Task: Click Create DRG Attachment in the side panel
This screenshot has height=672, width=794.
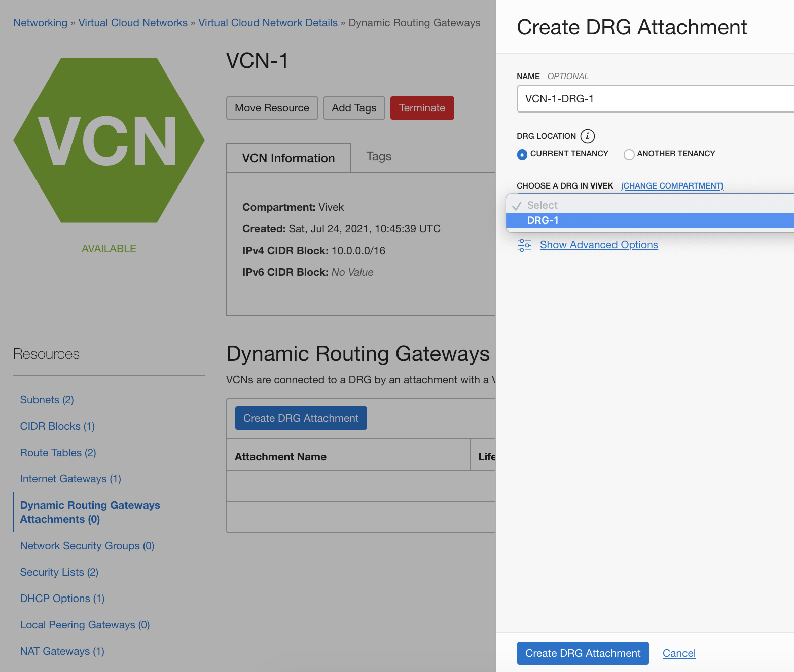Action: tap(582, 653)
